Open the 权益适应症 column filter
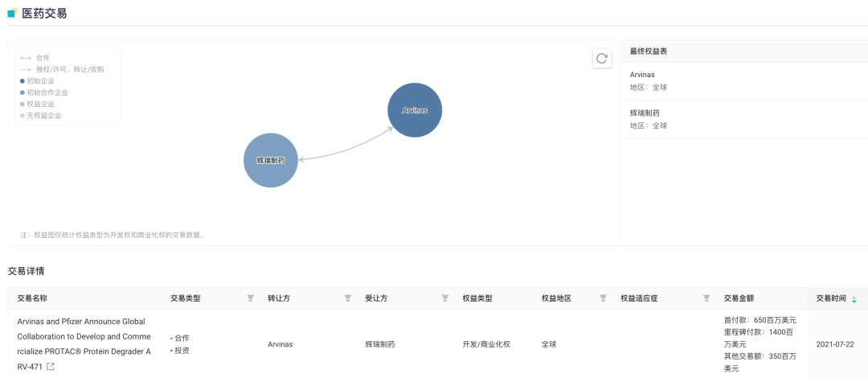 click(706, 298)
